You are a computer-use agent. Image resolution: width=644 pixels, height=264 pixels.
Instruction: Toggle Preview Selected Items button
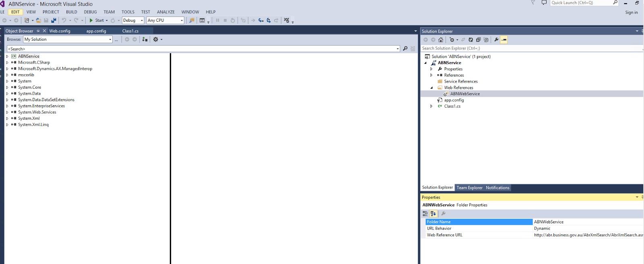coord(504,40)
